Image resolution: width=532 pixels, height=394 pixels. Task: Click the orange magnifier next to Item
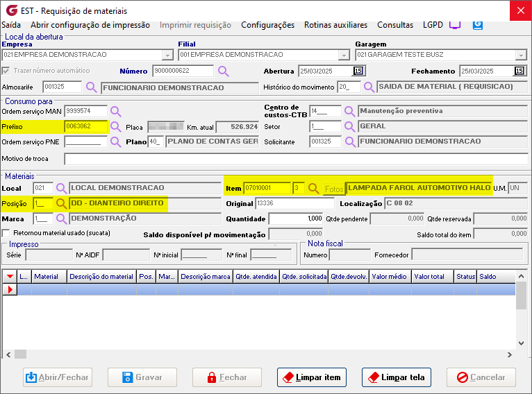(313, 189)
